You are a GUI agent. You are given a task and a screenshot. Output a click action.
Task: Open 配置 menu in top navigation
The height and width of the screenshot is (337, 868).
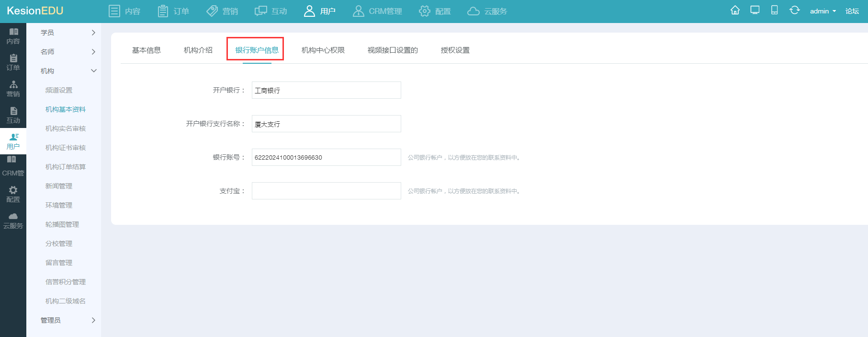[435, 11]
